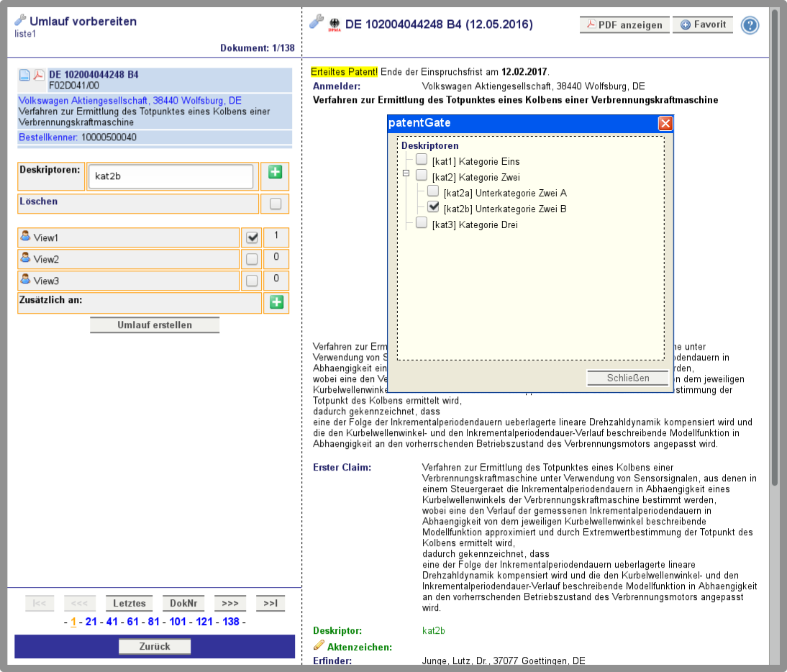Click the F02D041/00 classification text
This screenshot has height=672, width=787.
74,86
